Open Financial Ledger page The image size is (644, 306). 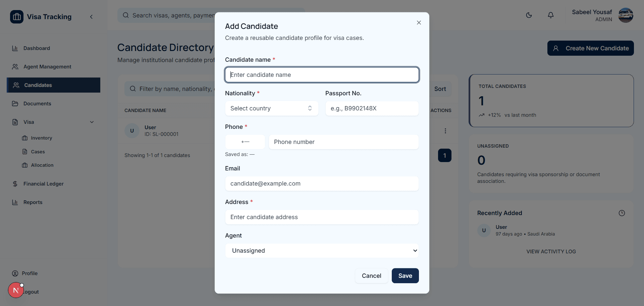[x=54, y=184]
